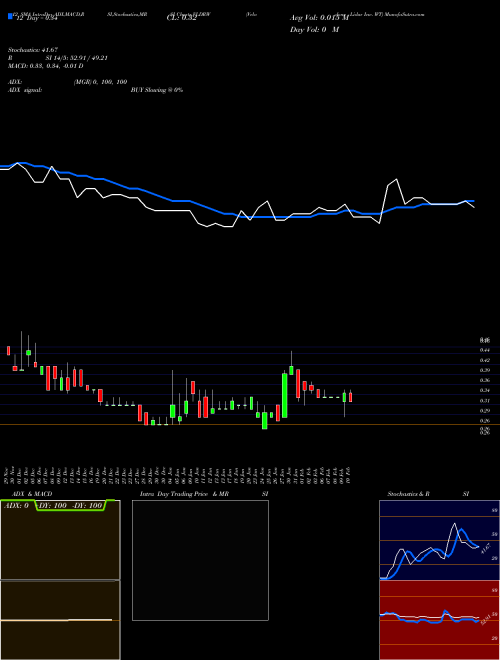Click the 'Day Vol: 0 M' text
This screenshot has width=500, height=660.
[314, 30]
